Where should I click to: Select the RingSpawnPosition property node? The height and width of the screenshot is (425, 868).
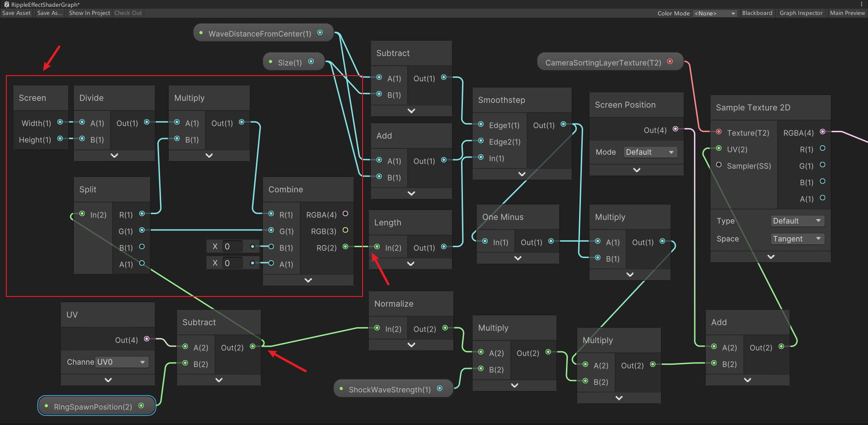tap(97, 406)
